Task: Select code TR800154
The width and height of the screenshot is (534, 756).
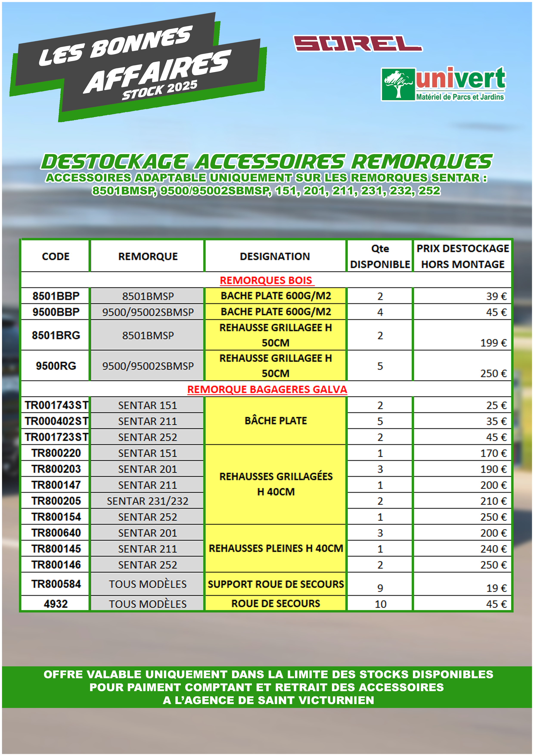Action: (x=56, y=517)
